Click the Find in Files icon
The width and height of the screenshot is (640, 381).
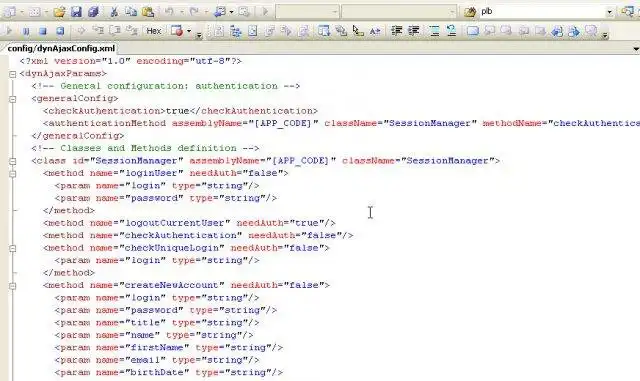[x=470, y=12]
